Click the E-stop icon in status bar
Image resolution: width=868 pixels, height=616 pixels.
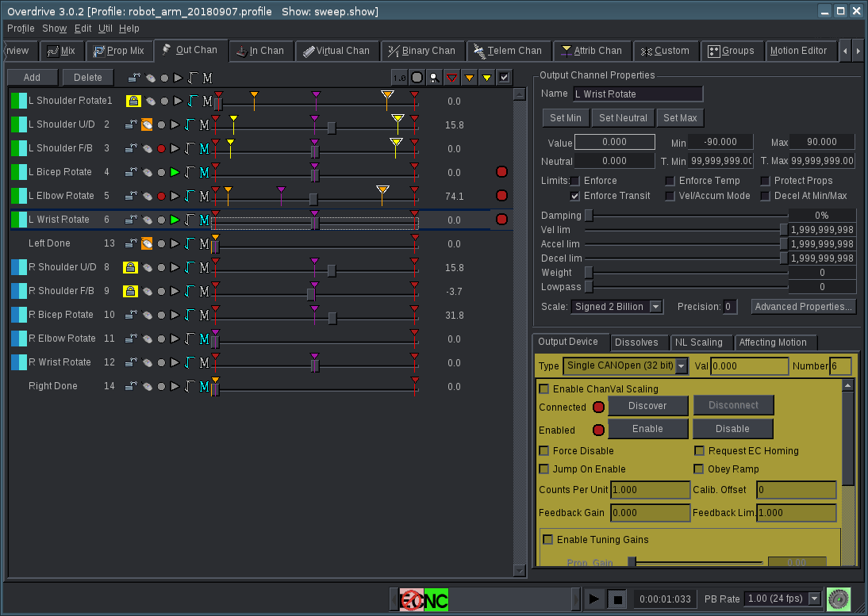(411, 600)
